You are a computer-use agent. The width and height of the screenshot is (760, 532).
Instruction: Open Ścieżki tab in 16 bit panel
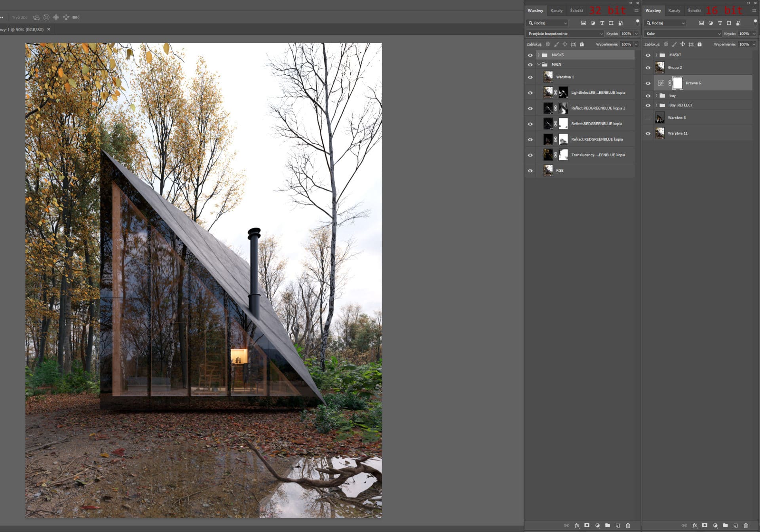pos(694,11)
